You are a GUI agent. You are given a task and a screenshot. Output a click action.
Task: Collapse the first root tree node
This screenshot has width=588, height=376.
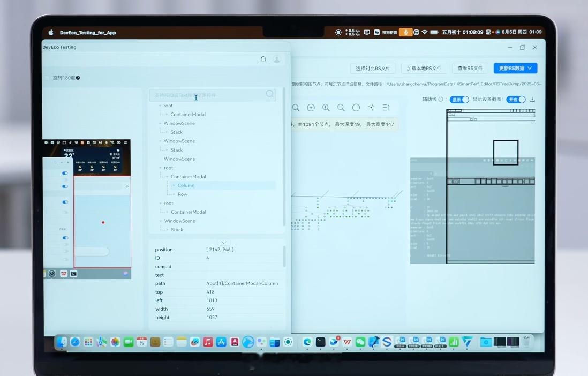(160, 106)
